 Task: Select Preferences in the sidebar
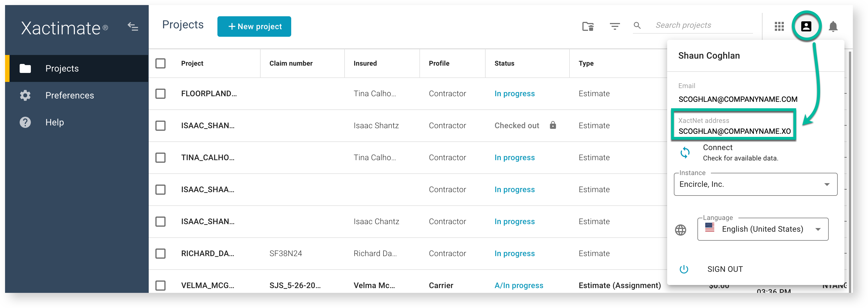tap(69, 95)
